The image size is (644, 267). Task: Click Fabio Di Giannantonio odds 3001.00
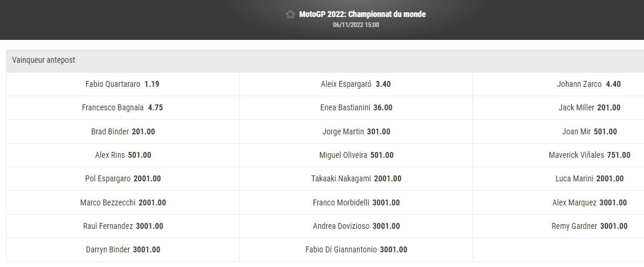(x=356, y=249)
